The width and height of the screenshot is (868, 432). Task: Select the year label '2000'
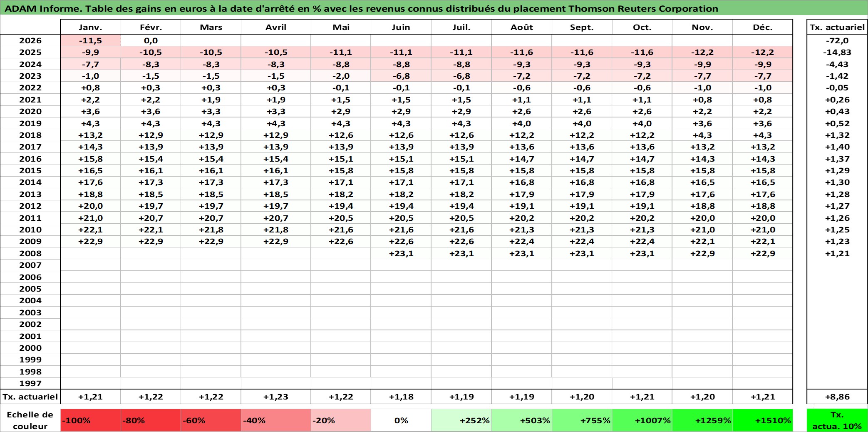coord(30,348)
